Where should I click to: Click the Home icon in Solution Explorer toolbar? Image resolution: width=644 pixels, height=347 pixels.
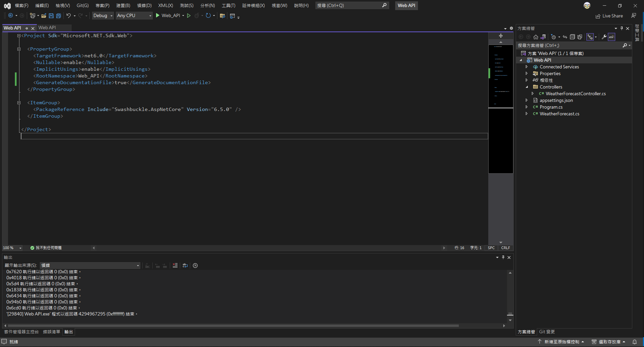click(536, 37)
